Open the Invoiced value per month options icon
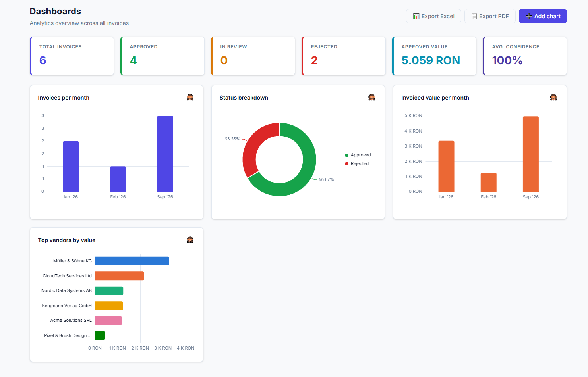This screenshot has width=588, height=377. click(553, 98)
